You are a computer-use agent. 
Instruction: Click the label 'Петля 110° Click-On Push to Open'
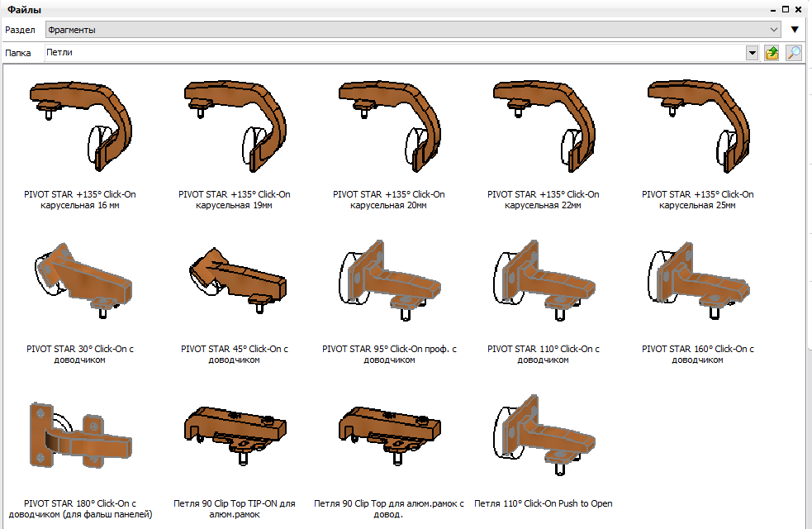(x=544, y=503)
